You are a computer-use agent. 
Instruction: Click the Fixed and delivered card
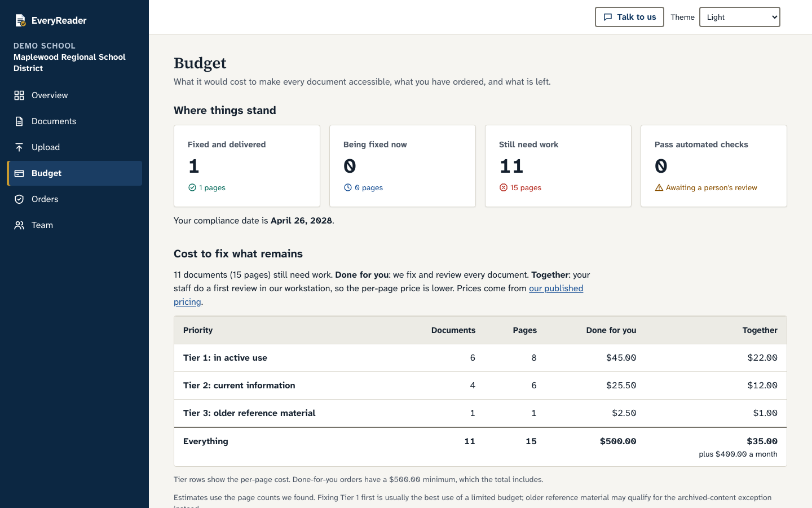[x=247, y=166]
